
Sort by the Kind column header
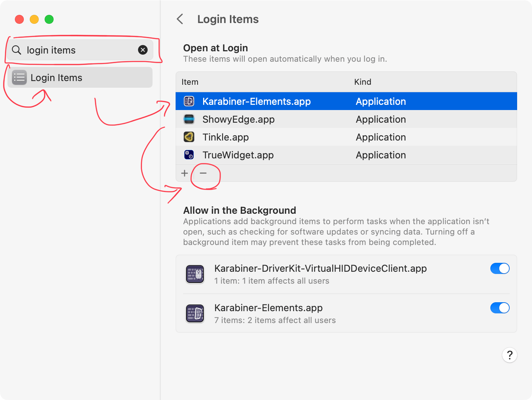tap(363, 82)
